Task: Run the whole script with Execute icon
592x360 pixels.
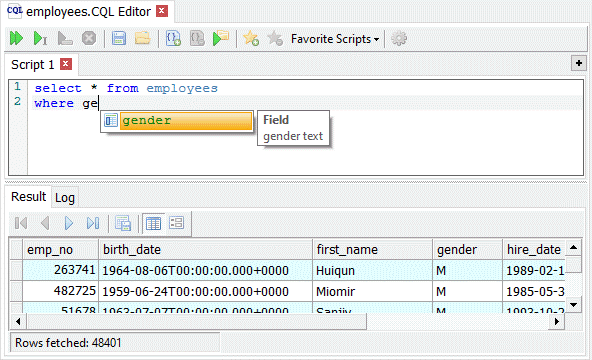Action: click(x=16, y=38)
